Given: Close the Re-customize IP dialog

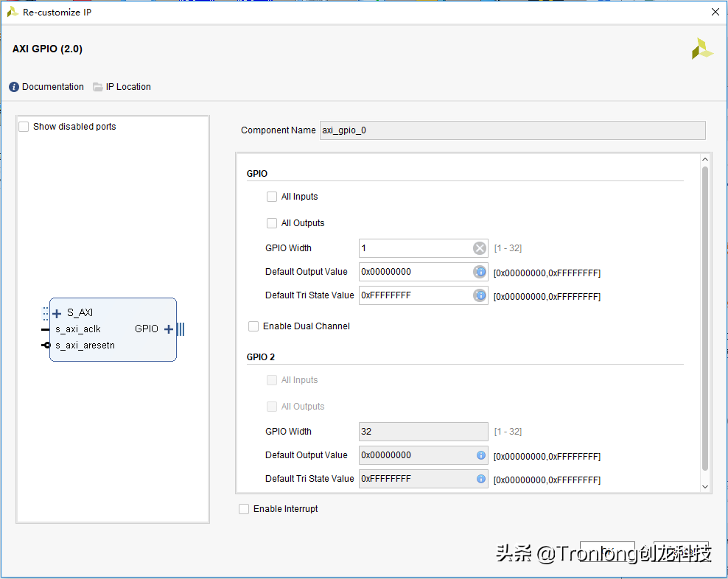Looking at the screenshot, I should (x=715, y=12).
